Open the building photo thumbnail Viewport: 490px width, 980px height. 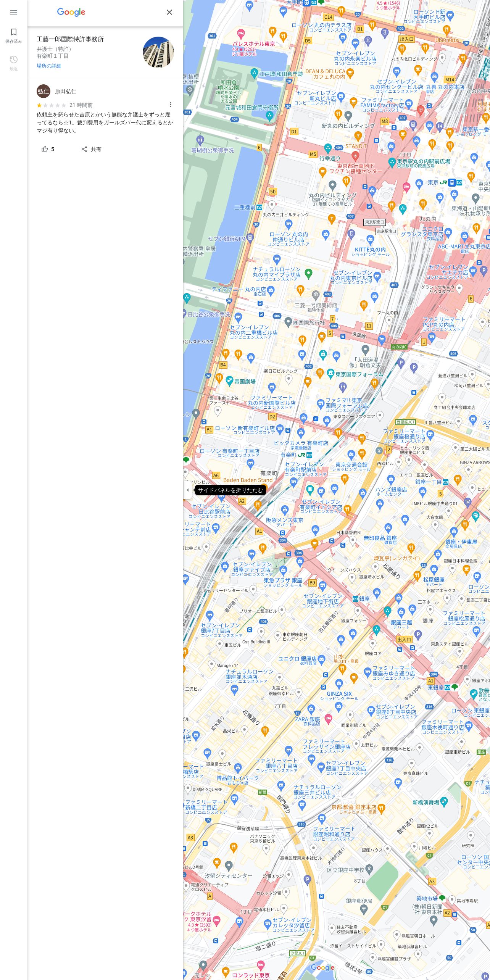[x=158, y=52]
